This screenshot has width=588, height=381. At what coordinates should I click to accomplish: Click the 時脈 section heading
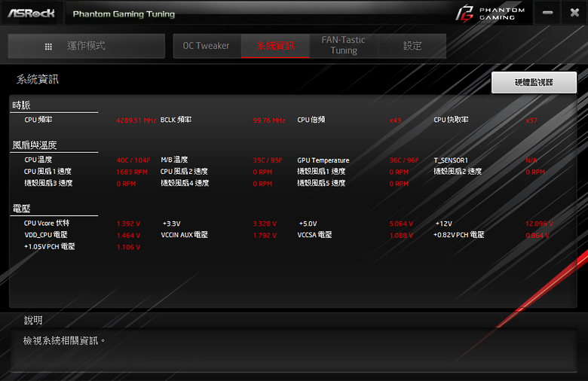[21, 105]
